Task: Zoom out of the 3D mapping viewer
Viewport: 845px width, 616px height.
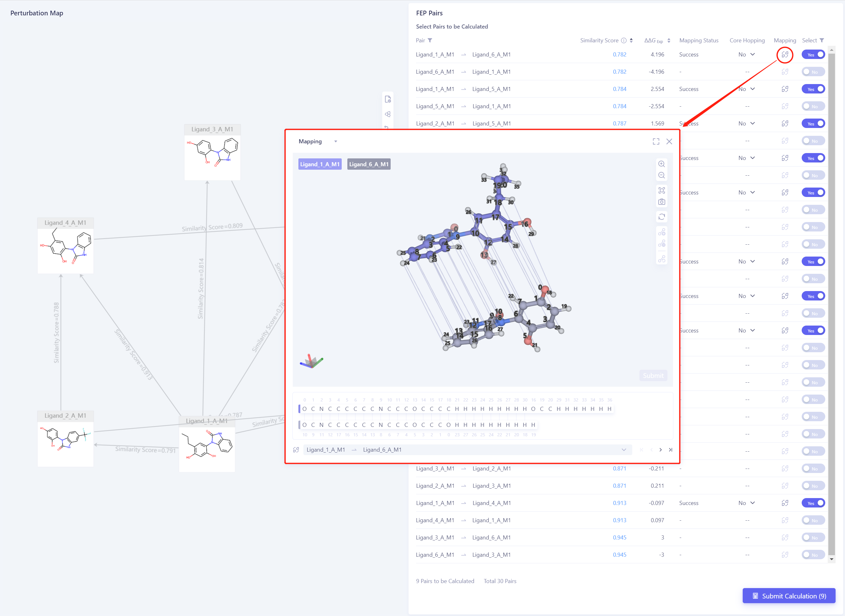Action: [661, 175]
